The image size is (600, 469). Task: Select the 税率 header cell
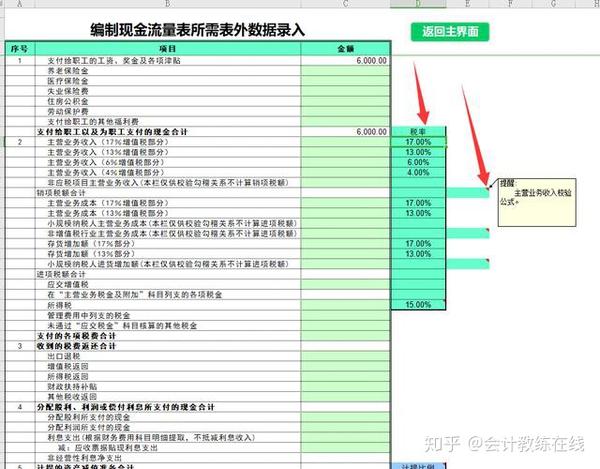click(418, 132)
